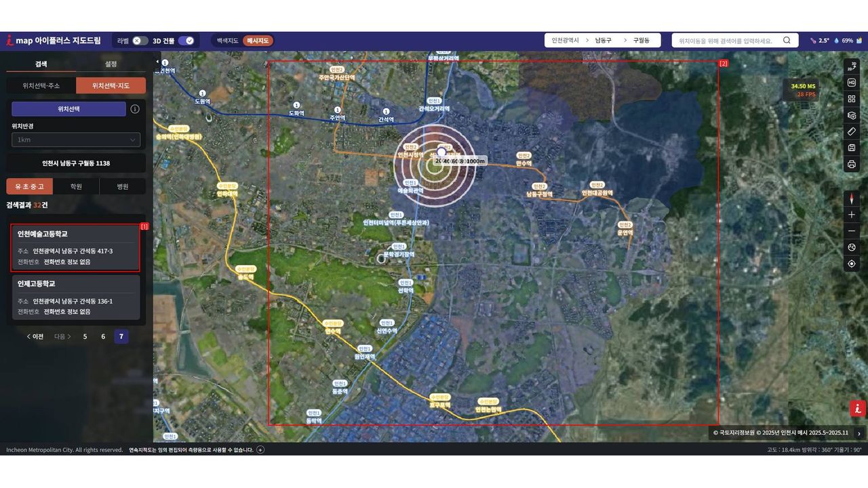Zoom in with the plus icon
The width and height of the screenshot is (868, 488).
(x=852, y=215)
